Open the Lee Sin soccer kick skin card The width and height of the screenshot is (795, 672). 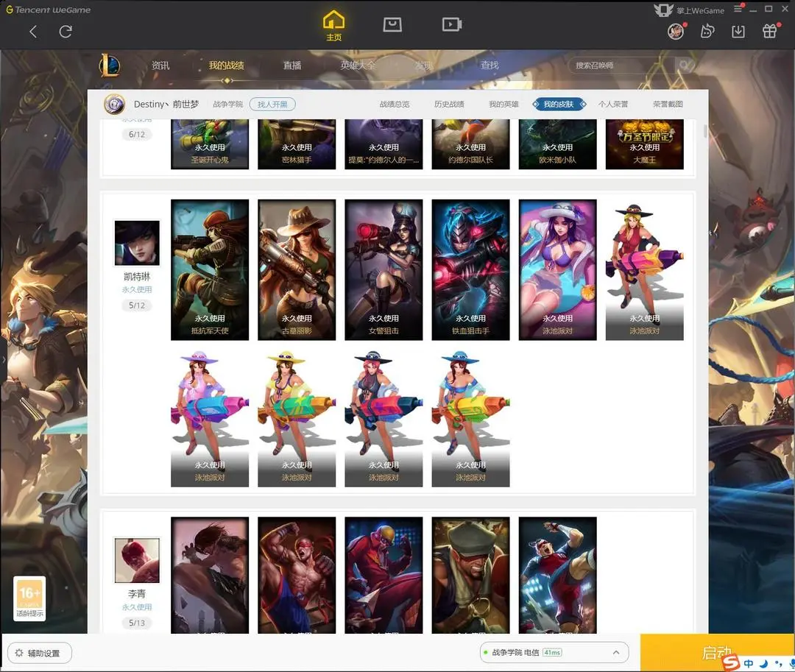pyautogui.click(x=558, y=575)
